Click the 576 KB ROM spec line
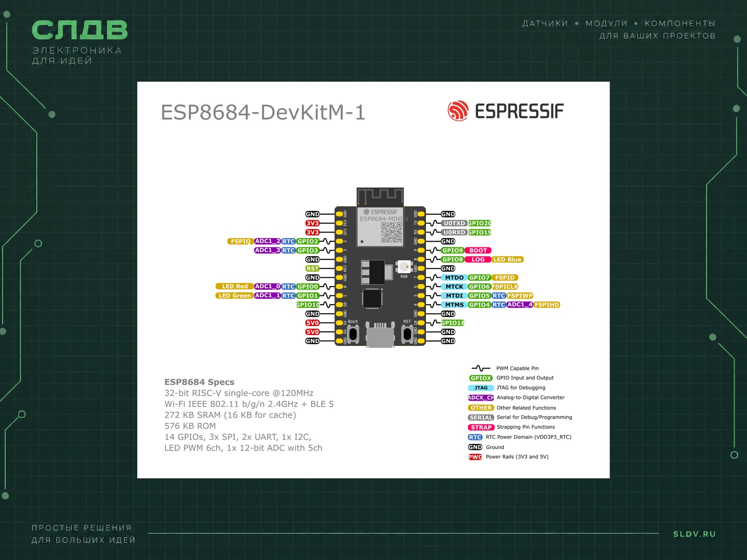Viewport: 747px width, 560px height. pyautogui.click(x=190, y=426)
